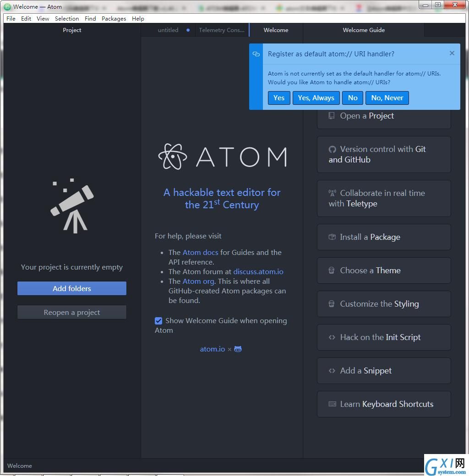Click Yes, Always in the URI prompt

coord(316,98)
